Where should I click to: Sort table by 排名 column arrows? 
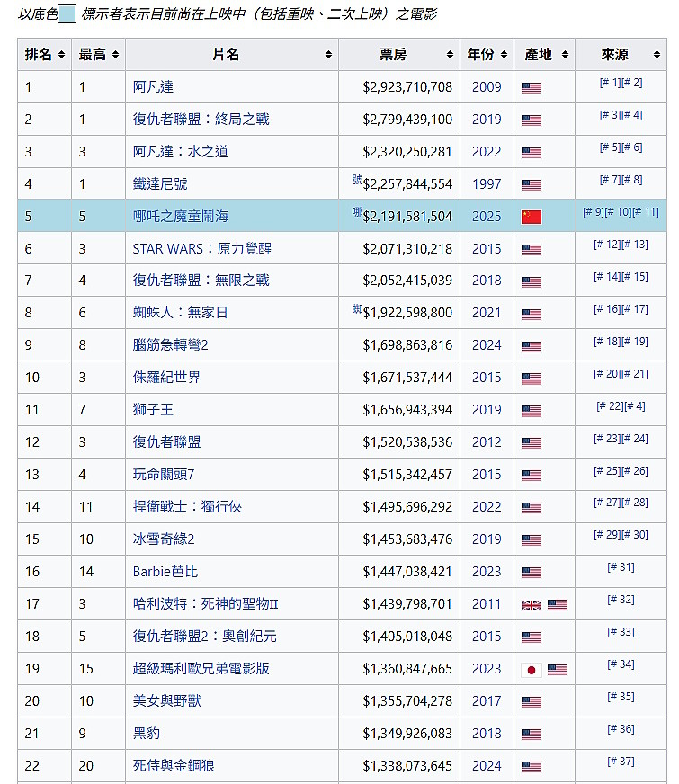(x=61, y=55)
